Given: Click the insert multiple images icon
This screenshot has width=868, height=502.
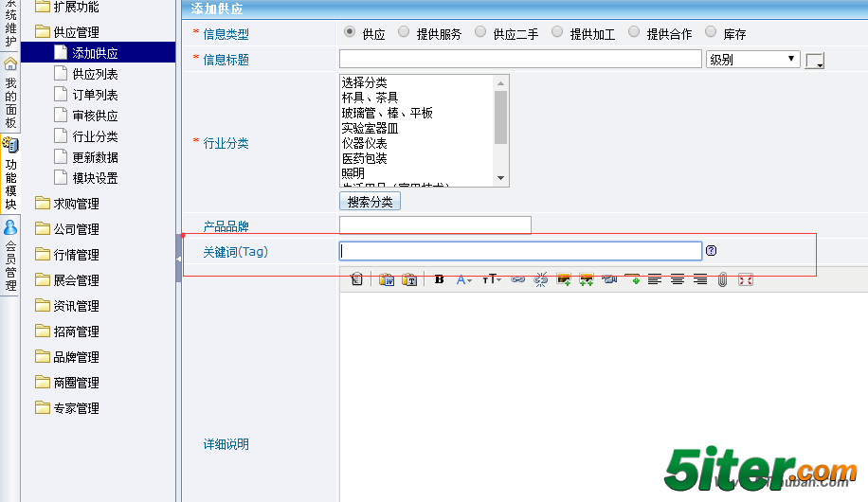Looking at the screenshot, I should click(x=587, y=279).
